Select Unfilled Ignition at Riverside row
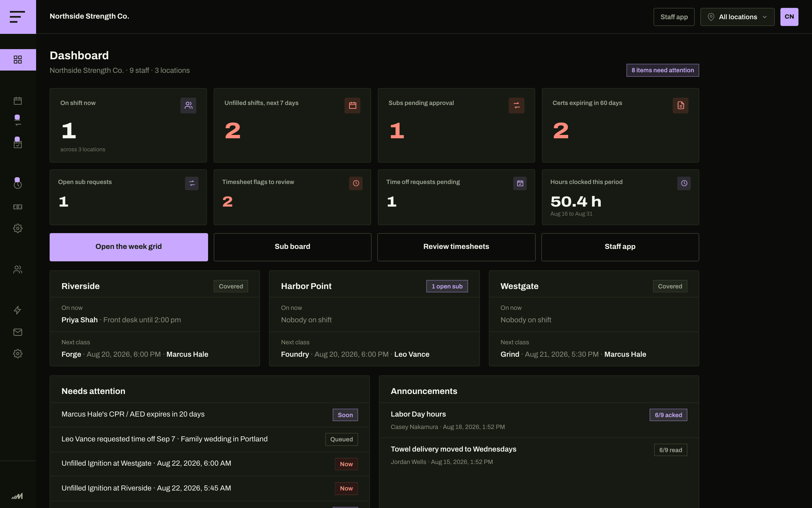Screen dimensions: 812x508 pos(210,488)
